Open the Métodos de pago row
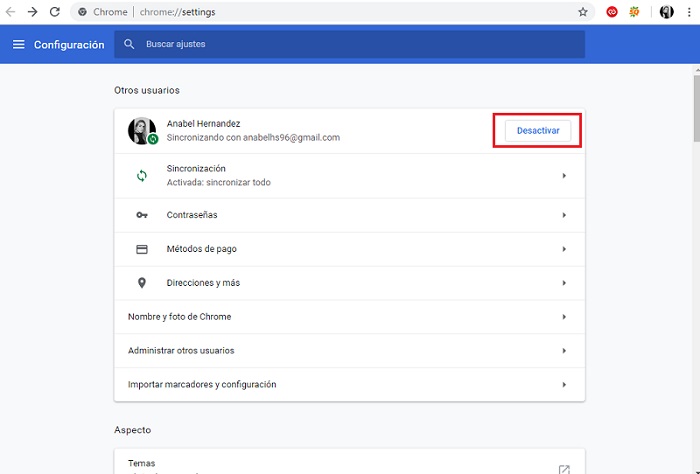 pos(349,249)
